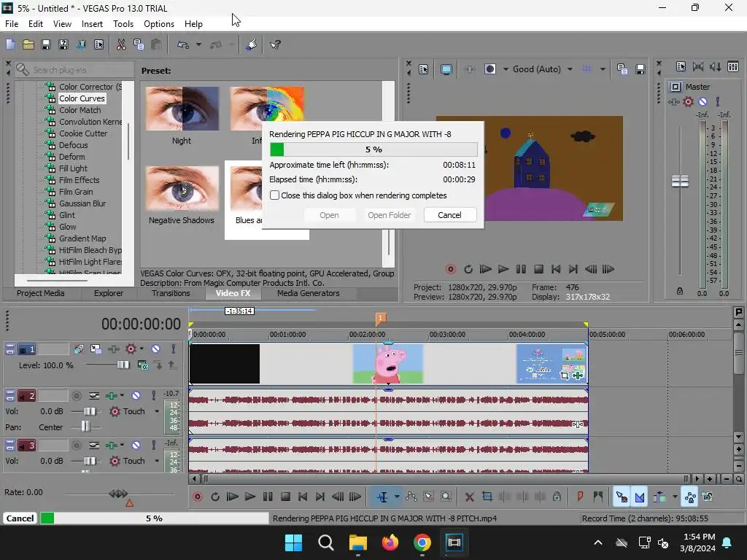The image size is (747, 560).
Task: Click the Save Snapshot to File icon
Action: 640,69
